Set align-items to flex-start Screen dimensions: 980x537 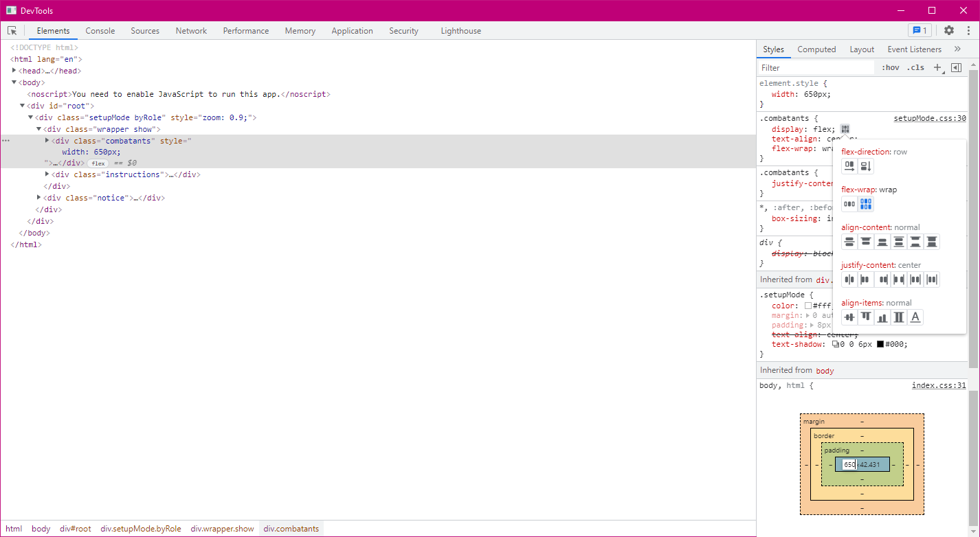pyautogui.click(x=866, y=317)
